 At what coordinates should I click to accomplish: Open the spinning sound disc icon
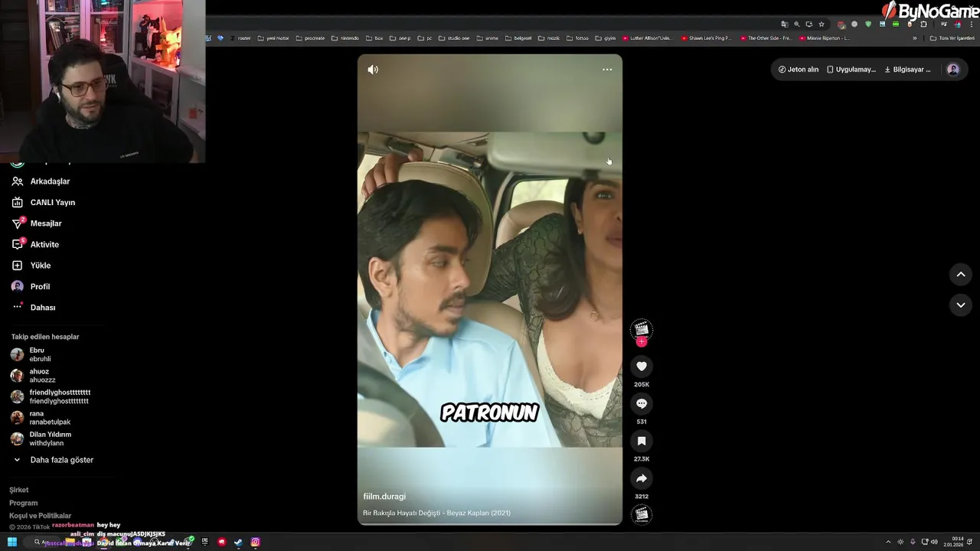coord(642,514)
